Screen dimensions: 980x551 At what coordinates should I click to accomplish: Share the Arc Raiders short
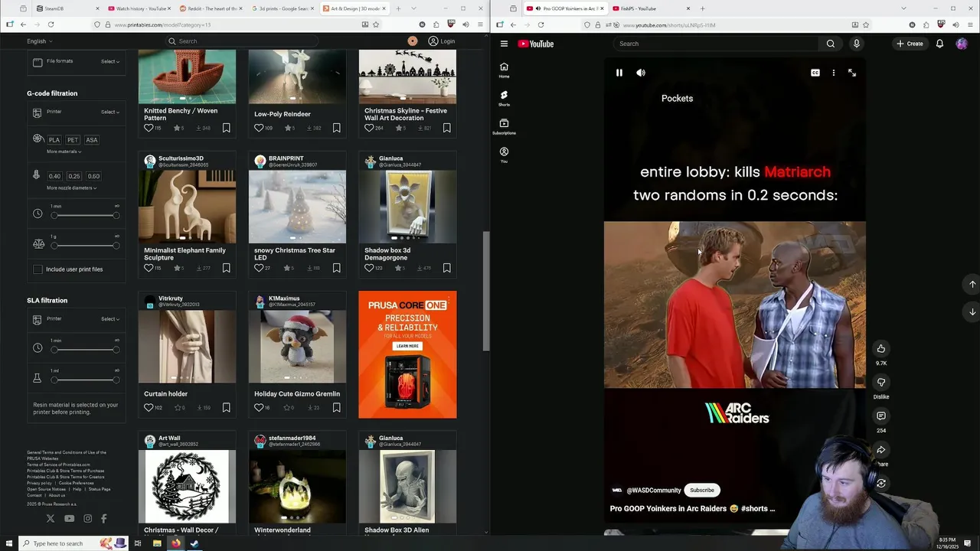(881, 450)
